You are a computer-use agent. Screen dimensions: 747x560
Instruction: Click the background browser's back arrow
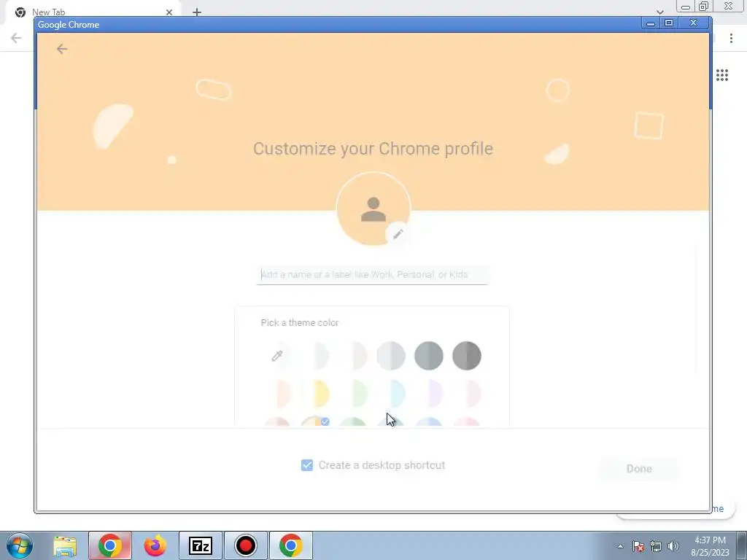click(16, 38)
